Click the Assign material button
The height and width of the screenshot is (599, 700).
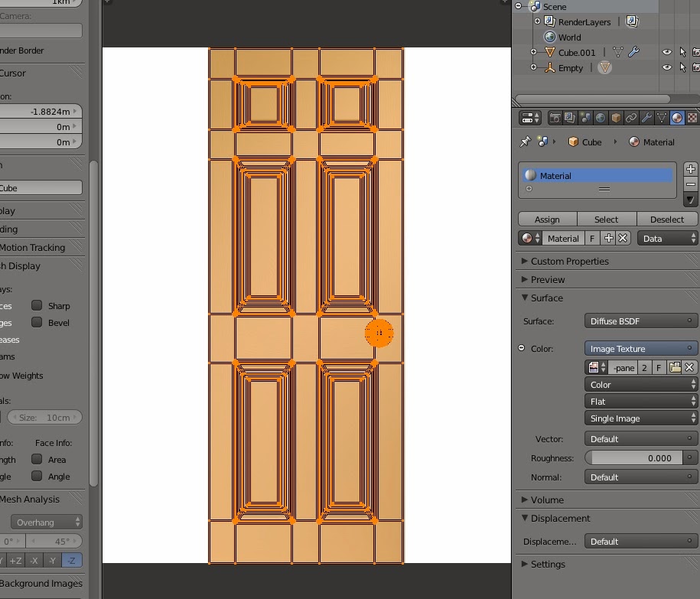[x=546, y=219]
